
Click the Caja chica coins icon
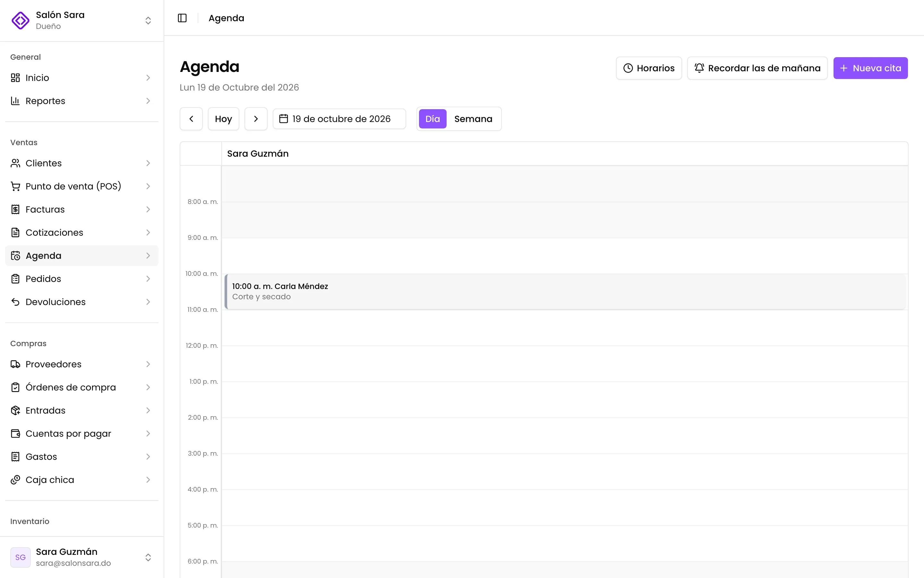pyautogui.click(x=15, y=480)
